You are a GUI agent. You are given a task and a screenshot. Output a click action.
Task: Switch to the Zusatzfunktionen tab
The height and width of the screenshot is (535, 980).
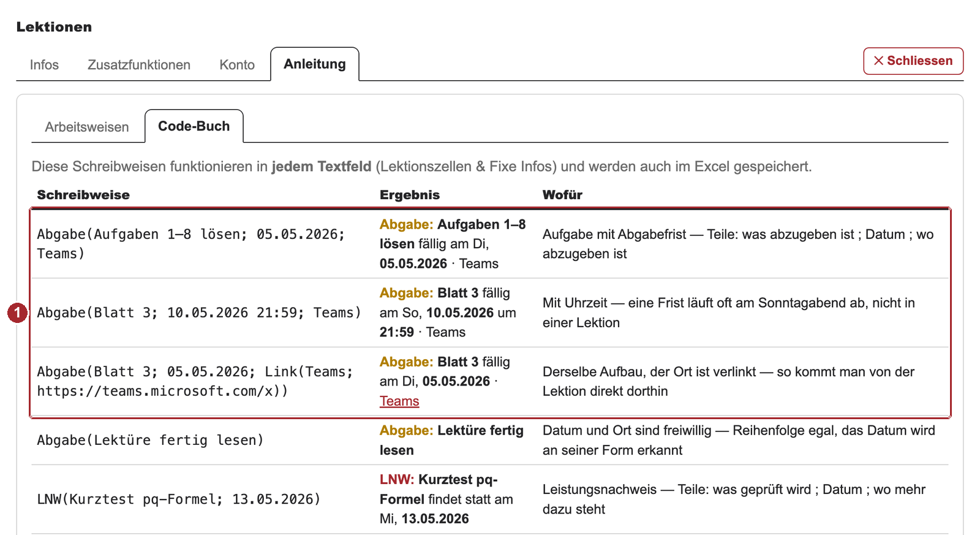(139, 65)
